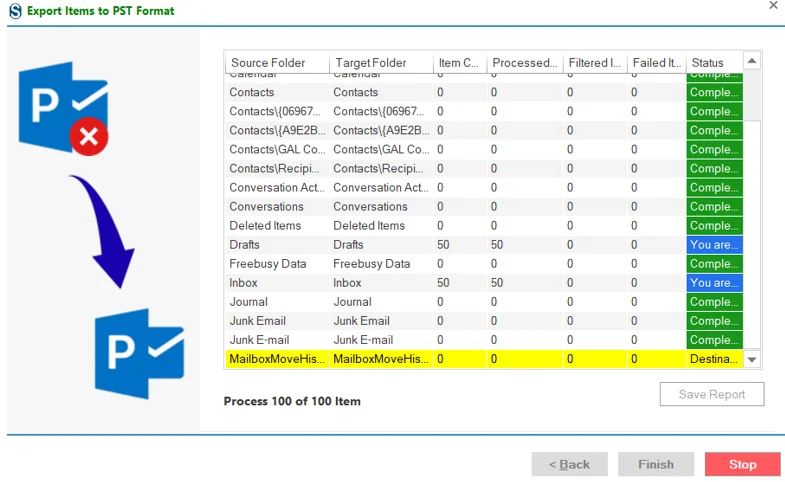Click Comple... status of Conversations row

point(714,206)
